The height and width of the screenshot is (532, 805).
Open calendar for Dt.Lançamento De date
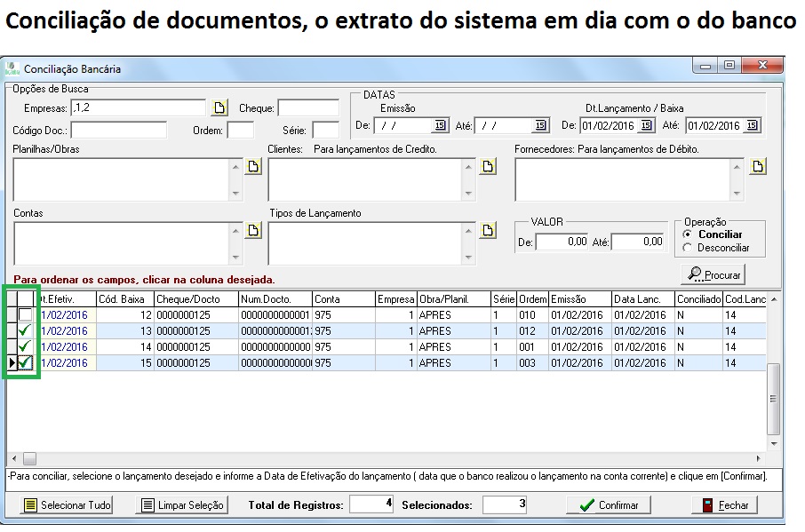[x=646, y=126]
